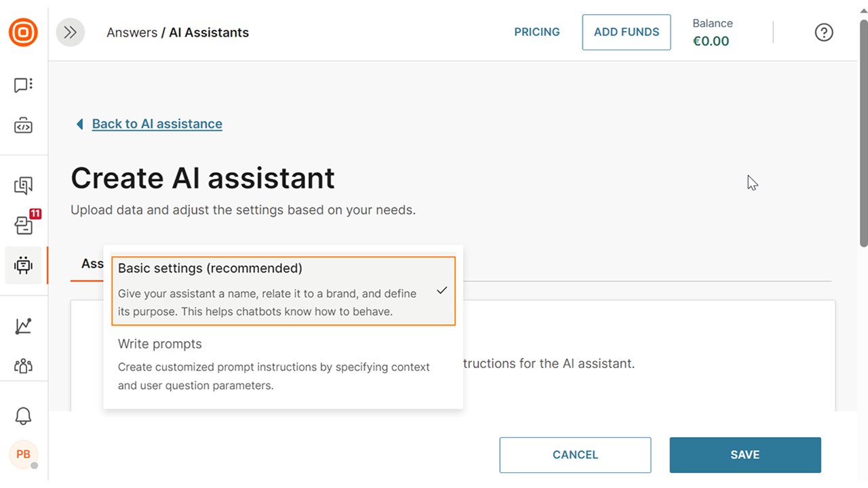The width and height of the screenshot is (868, 488).
Task: Open the conversations icon in sidebar
Action: tap(23, 185)
